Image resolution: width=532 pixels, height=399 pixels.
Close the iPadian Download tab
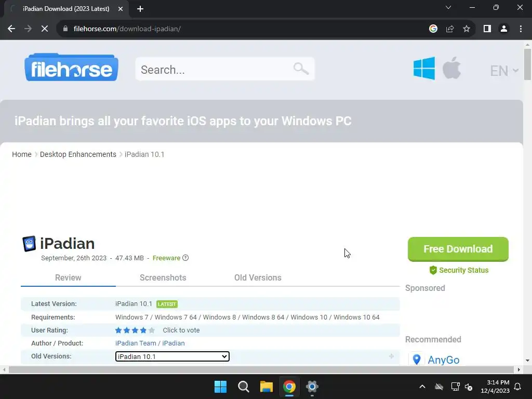121,9
